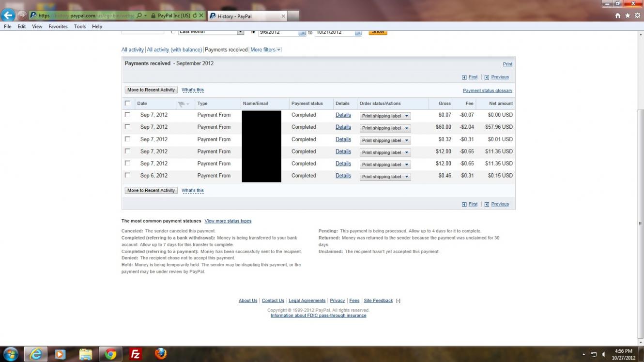Viewport: 644px width, 362px height.
Task: Open the View menu
Action: click(37, 27)
